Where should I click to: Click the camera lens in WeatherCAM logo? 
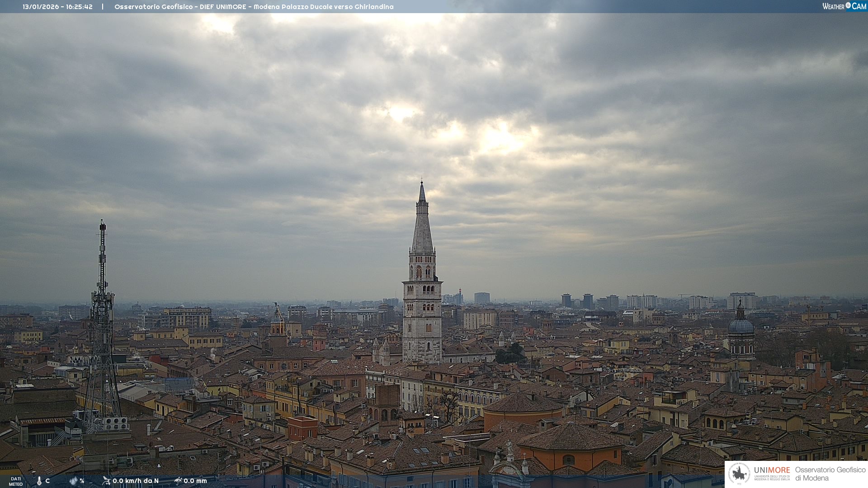point(848,5)
